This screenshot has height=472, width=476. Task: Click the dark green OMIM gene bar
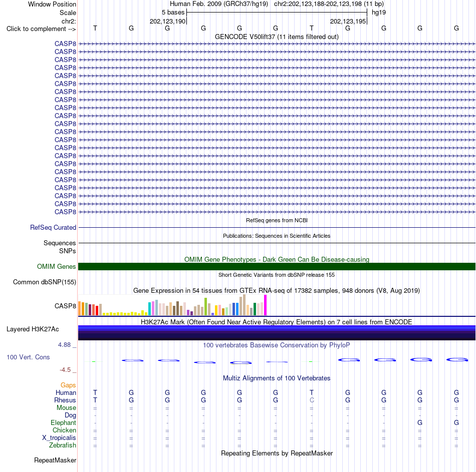point(277,266)
